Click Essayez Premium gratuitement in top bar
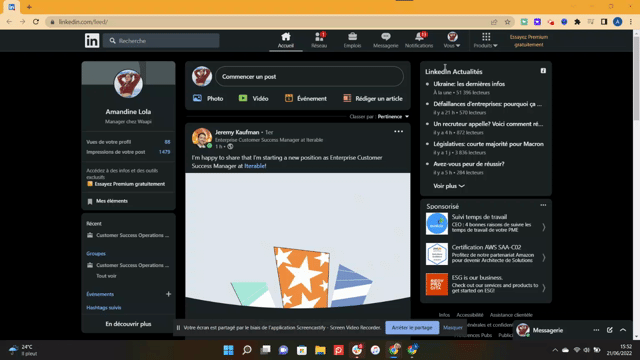This screenshot has height=360, width=640. 529,41
